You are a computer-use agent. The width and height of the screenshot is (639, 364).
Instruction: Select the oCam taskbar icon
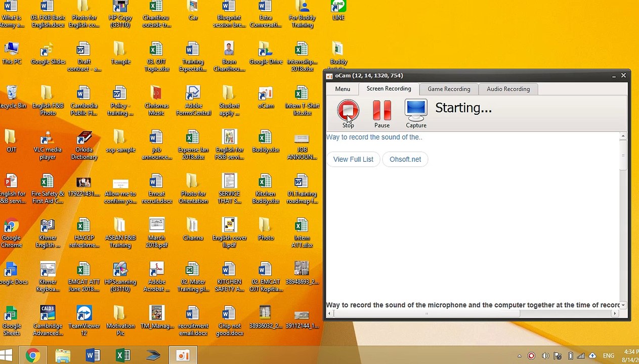[183, 355]
